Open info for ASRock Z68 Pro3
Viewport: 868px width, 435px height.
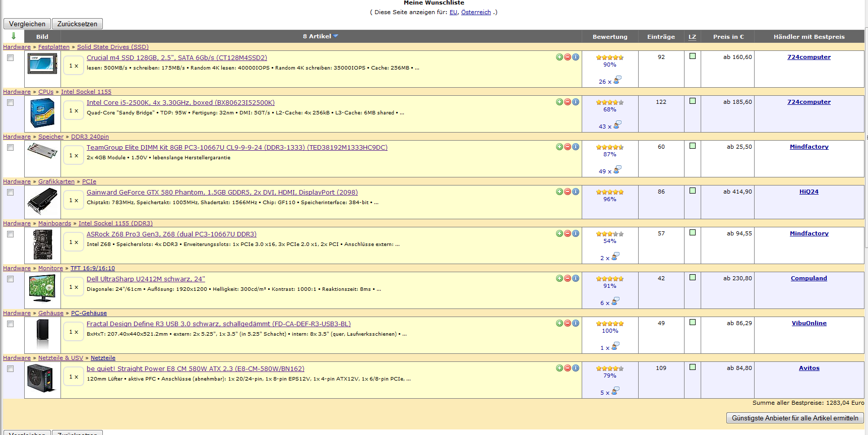tap(576, 233)
